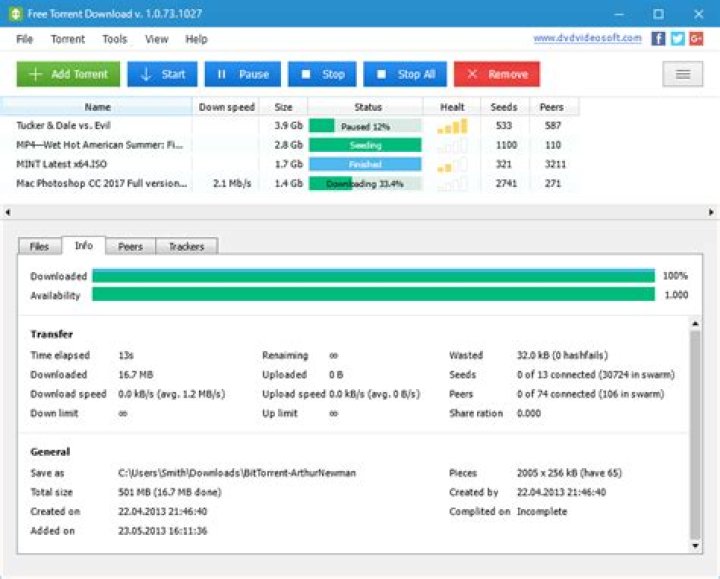
Task: Click the Seeding status bar
Action: 365,145
